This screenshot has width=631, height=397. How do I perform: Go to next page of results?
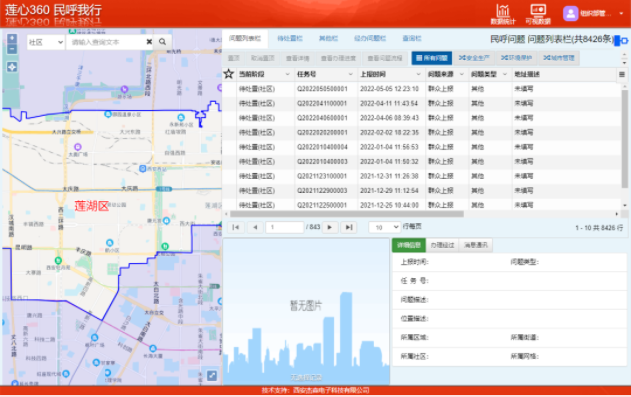[330, 227]
